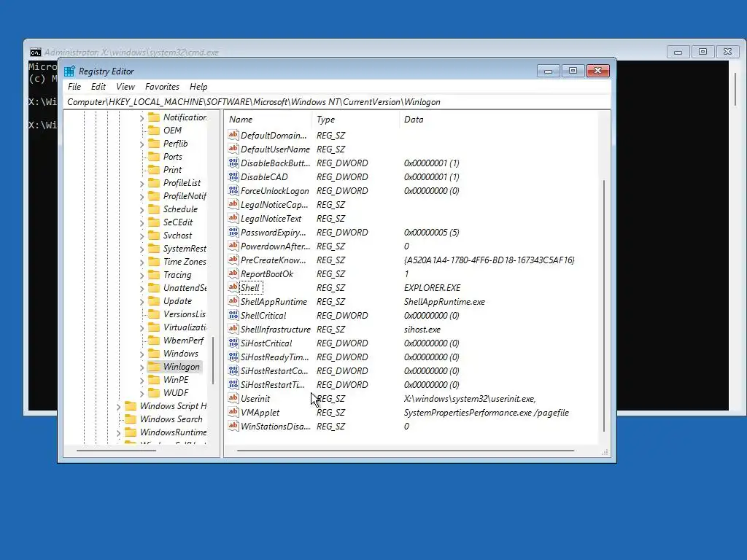Select the WbemPerf key in the tree
Image resolution: width=747 pixels, height=560 pixels.
tap(183, 340)
